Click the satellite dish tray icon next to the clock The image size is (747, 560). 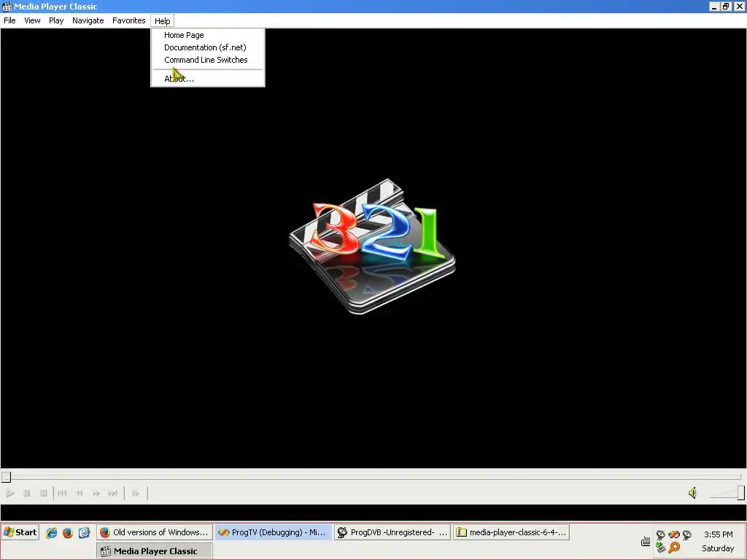click(687, 534)
